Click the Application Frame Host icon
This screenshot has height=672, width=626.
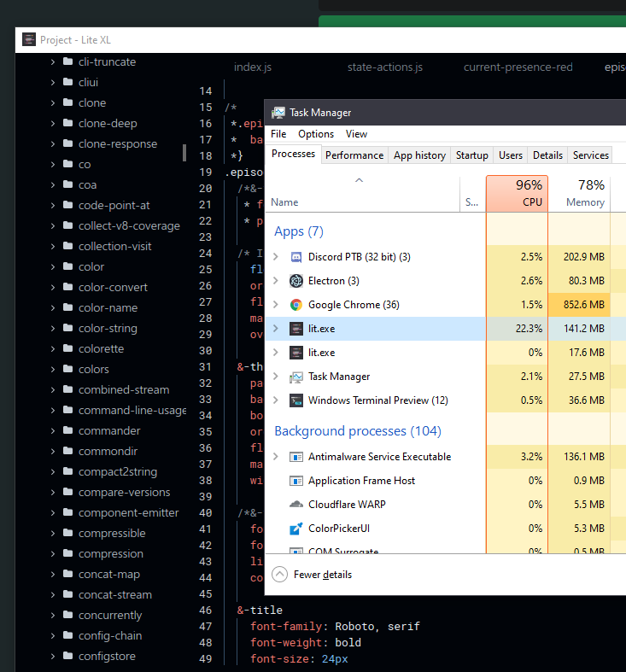click(x=295, y=481)
